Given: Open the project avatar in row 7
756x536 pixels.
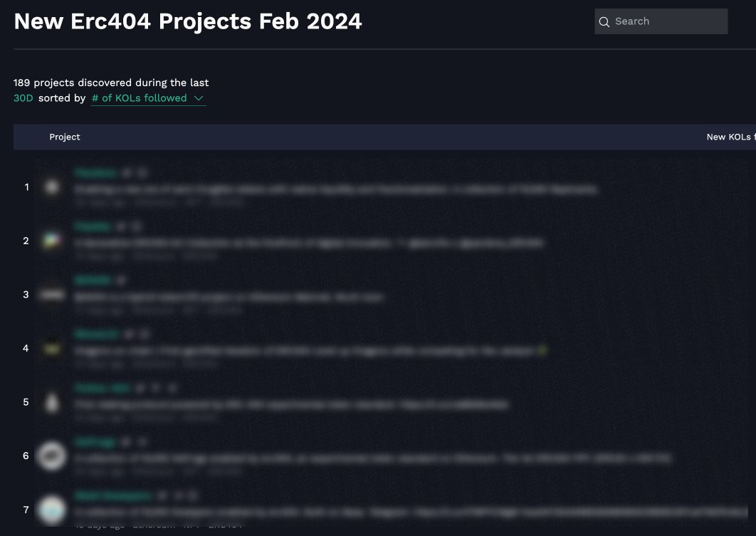Looking at the screenshot, I should tap(52, 510).
